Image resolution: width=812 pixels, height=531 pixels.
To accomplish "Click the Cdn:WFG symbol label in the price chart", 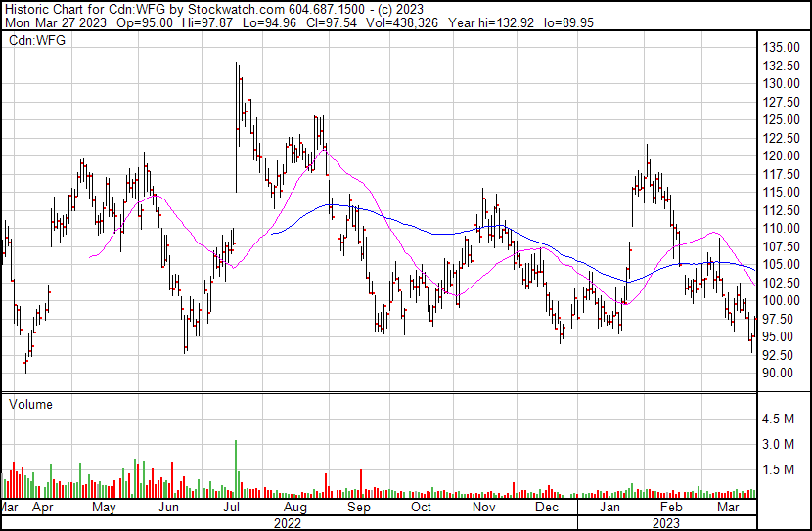I will coord(35,40).
